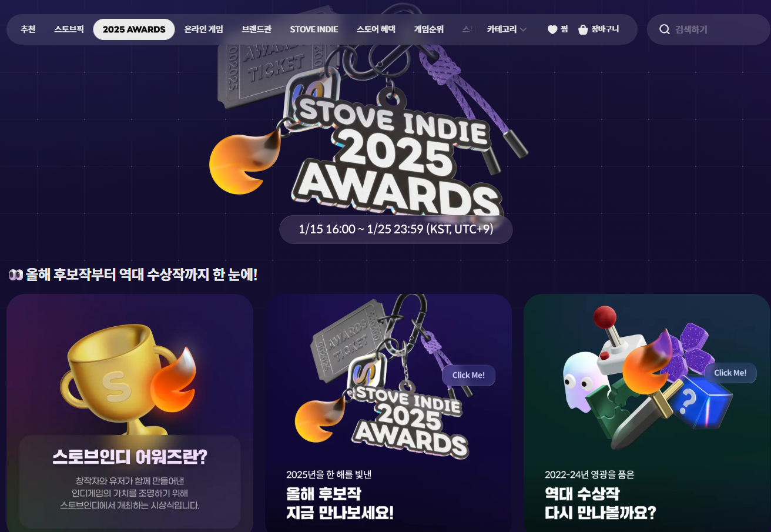Screen dimensions: 771x532
Task: Click the chevron next to 카테고리
Action: pyautogui.click(x=523, y=29)
